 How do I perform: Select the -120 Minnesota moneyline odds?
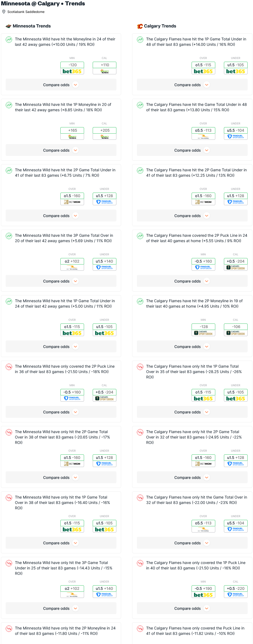[x=72, y=65]
